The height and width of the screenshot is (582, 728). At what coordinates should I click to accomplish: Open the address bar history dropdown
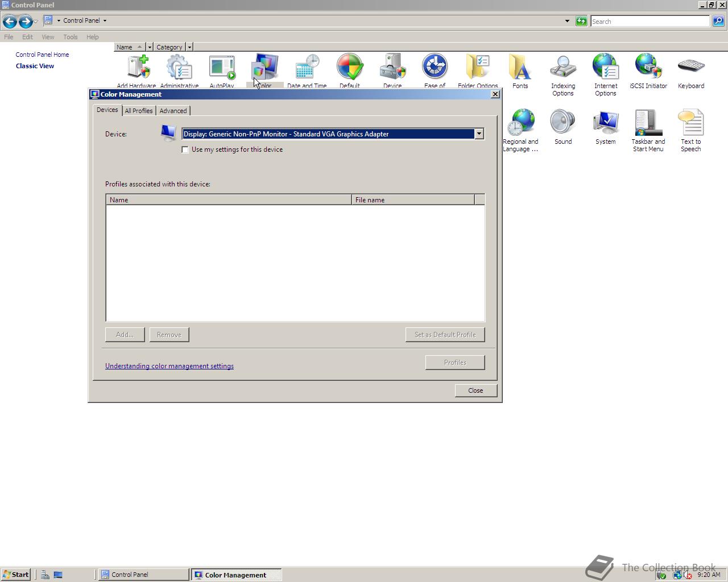pos(567,21)
